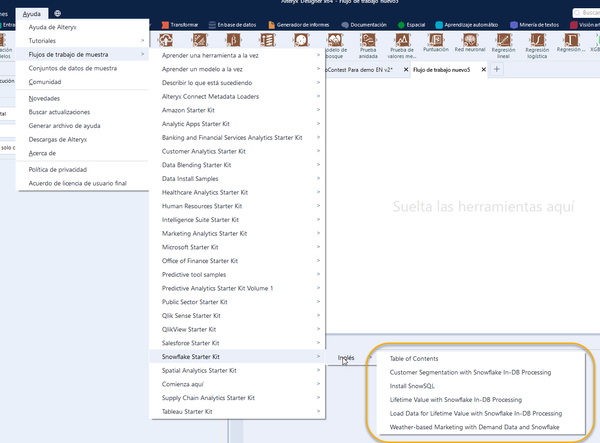The image size is (600, 443).
Task: Switch to the Contest Para demo EN v2 tab
Action: click(x=359, y=70)
